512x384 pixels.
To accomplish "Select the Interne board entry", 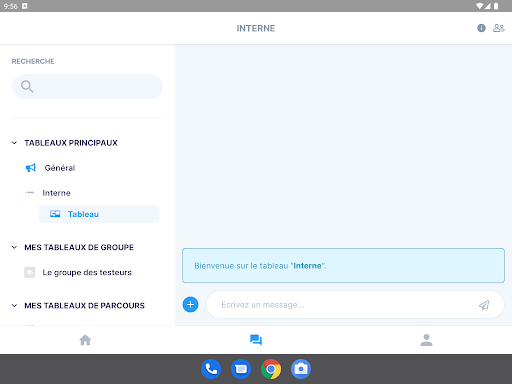I will [x=56, y=193].
